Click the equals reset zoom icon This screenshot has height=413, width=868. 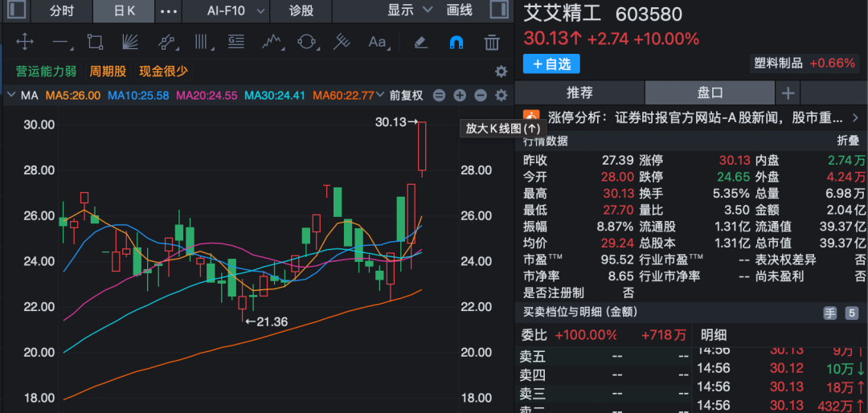pos(439,96)
